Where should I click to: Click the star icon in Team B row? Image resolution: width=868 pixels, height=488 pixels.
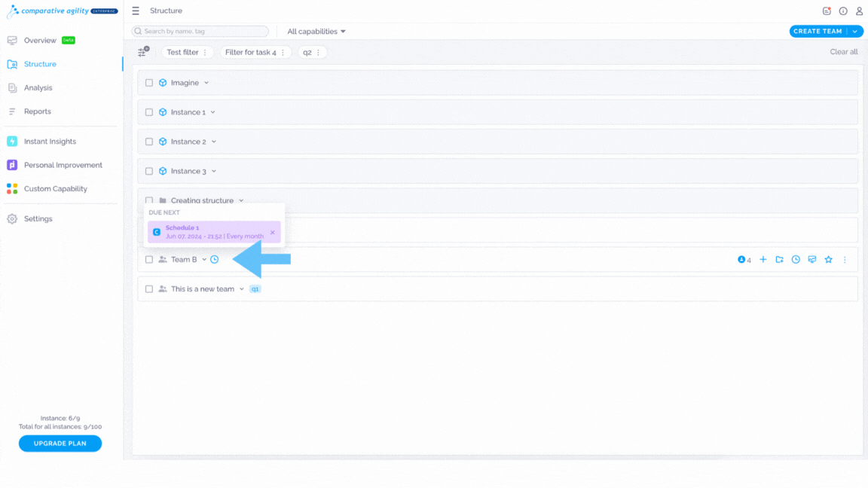tap(828, 260)
